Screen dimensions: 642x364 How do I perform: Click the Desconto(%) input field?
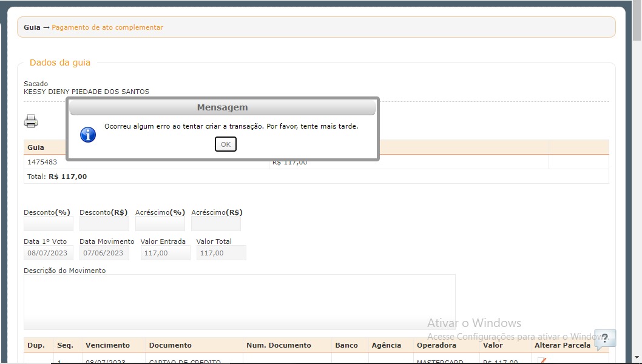(49, 224)
